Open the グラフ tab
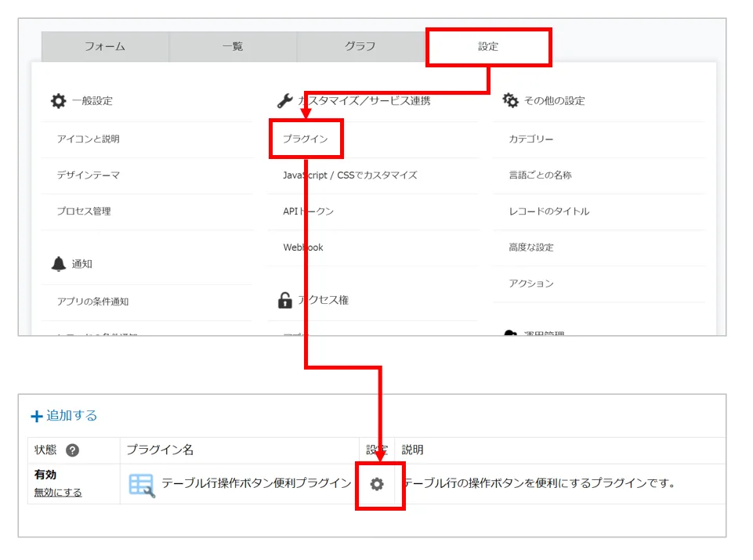Image resolution: width=753 pixels, height=560 pixels. tap(360, 46)
